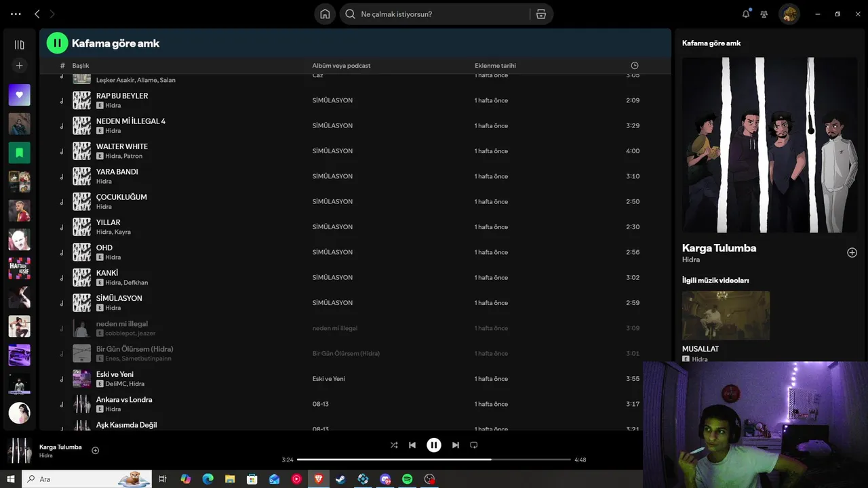Open the green bookmark Your Episodes item
The height and width of the screenshot is (488, 868).
19,152
